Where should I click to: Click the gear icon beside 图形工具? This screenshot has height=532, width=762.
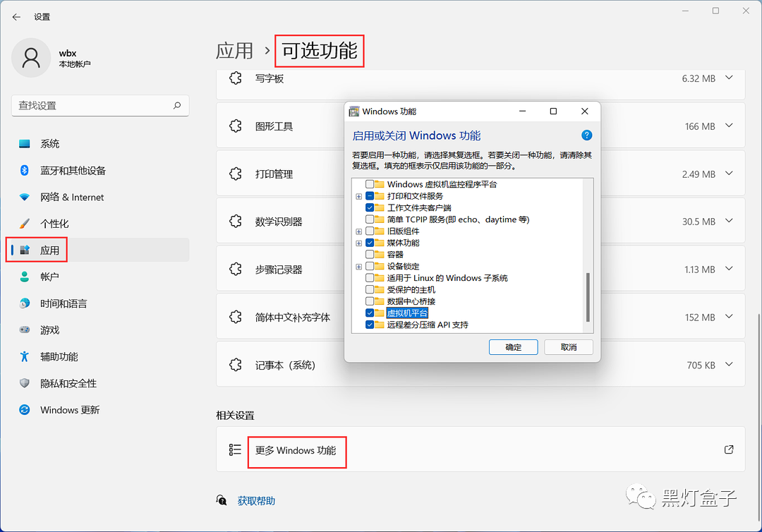tap(236, 126)
